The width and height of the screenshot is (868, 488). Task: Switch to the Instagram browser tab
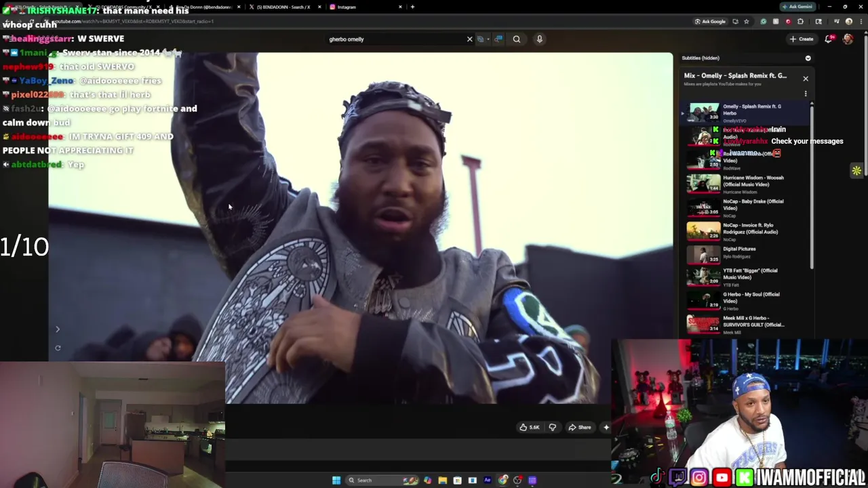click(x=366, y=7)
